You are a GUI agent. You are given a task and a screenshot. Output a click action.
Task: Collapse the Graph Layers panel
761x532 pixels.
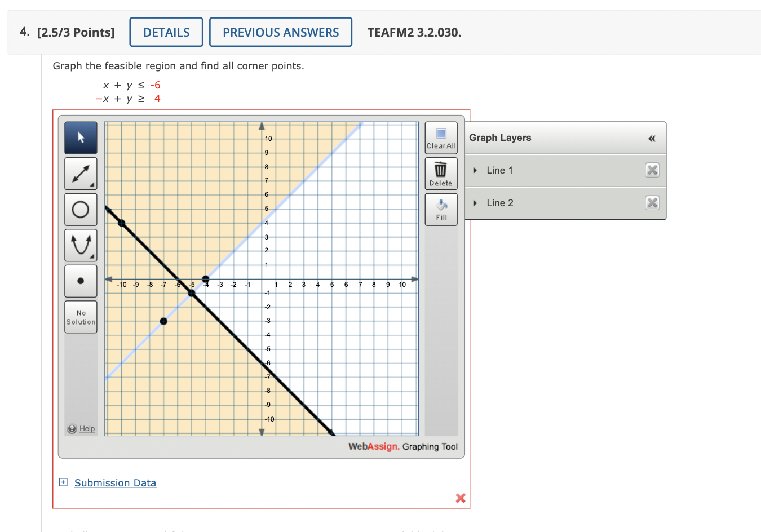click(651, 138)
